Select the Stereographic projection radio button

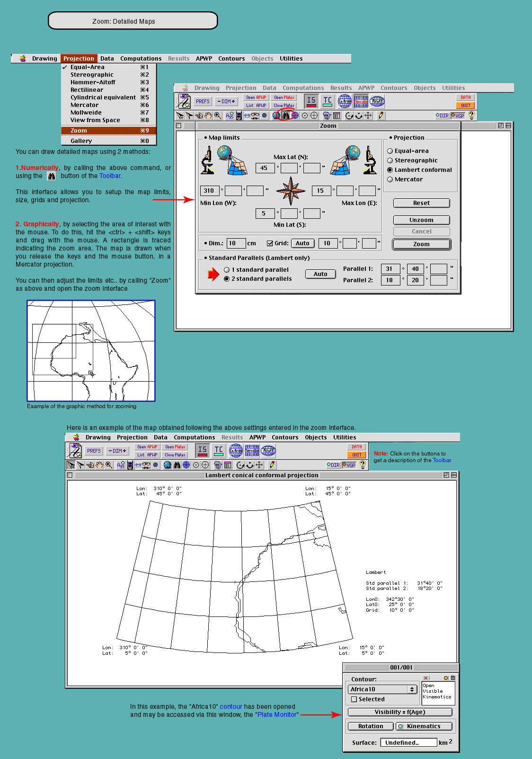tap(390, 161)
